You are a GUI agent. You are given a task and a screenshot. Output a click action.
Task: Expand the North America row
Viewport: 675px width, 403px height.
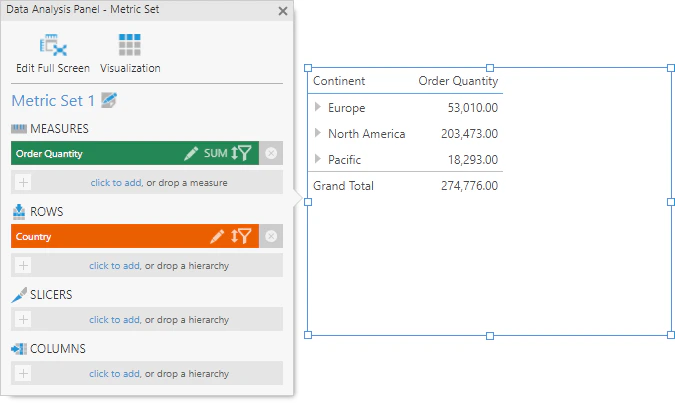318,133
